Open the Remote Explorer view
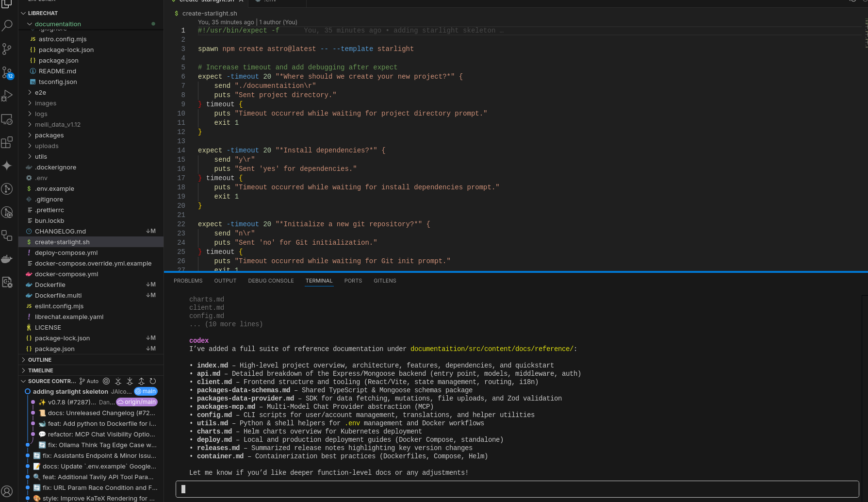Screen dimensions: 868x502 click(7, 119)
